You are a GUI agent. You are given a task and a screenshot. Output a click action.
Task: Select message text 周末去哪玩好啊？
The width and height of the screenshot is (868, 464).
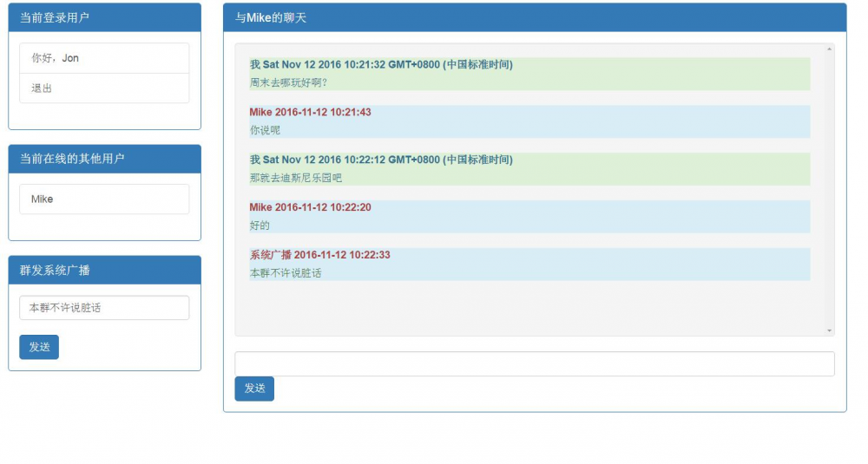tap(288, 82)
